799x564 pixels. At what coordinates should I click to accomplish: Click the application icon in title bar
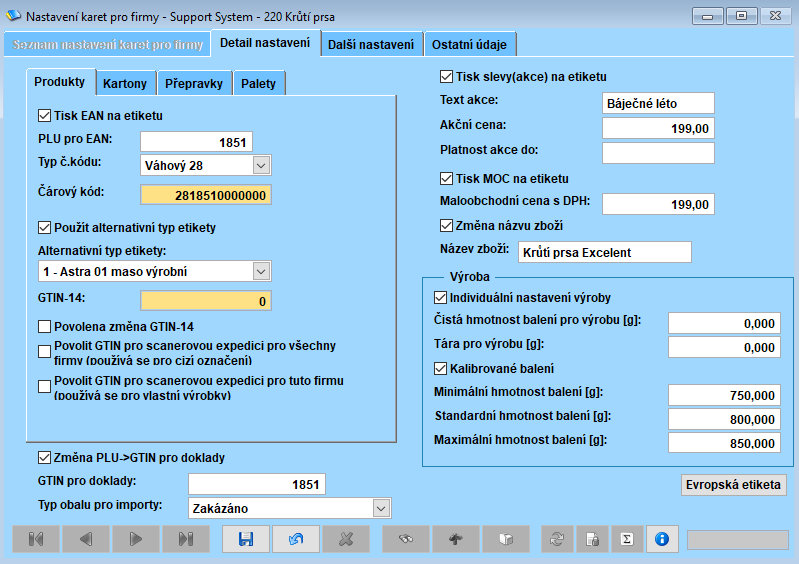coord(13,16)
